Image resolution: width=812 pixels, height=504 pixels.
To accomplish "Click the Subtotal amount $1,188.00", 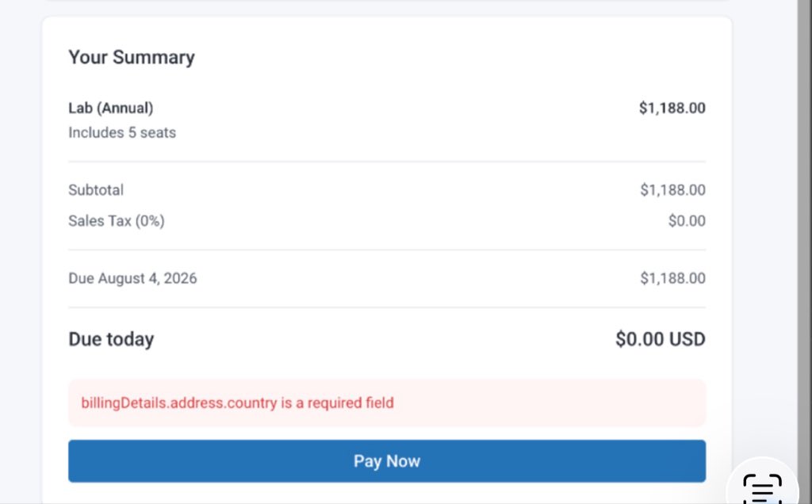I will point(672,190).
